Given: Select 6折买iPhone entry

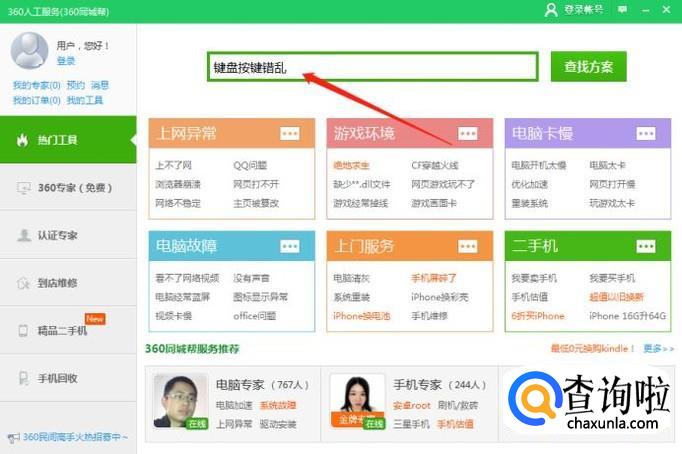Looking at the screenshot, I should coord(538,316).
